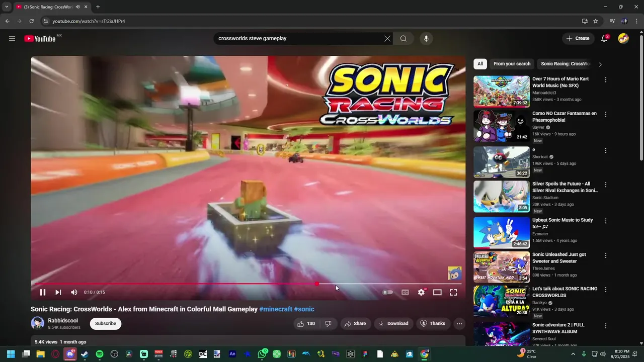
Task: Open options for Let's talk about SONIC RACING
Action: 606,290
